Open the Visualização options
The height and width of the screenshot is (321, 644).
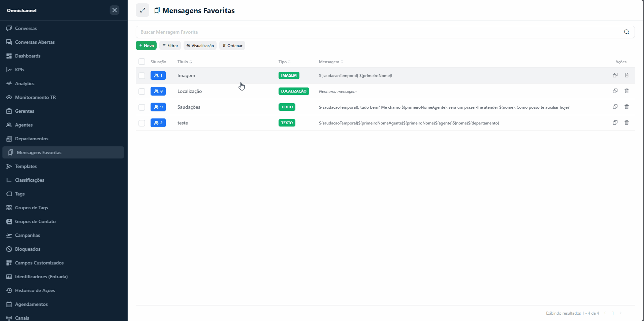(x=200, y=45)
